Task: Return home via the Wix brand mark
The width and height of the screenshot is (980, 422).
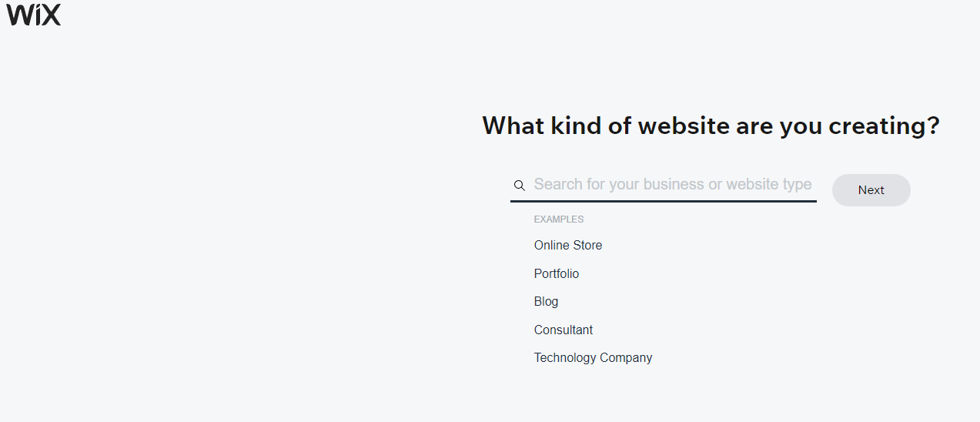Action: 34,15
